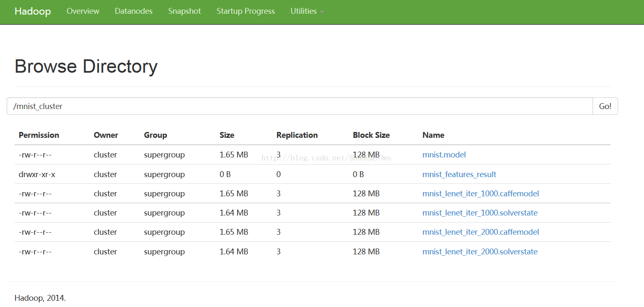Image resolution: width=644 pixels, height=307 pixels.
Task: Click the Permission column header
Action: click(39, 135)
